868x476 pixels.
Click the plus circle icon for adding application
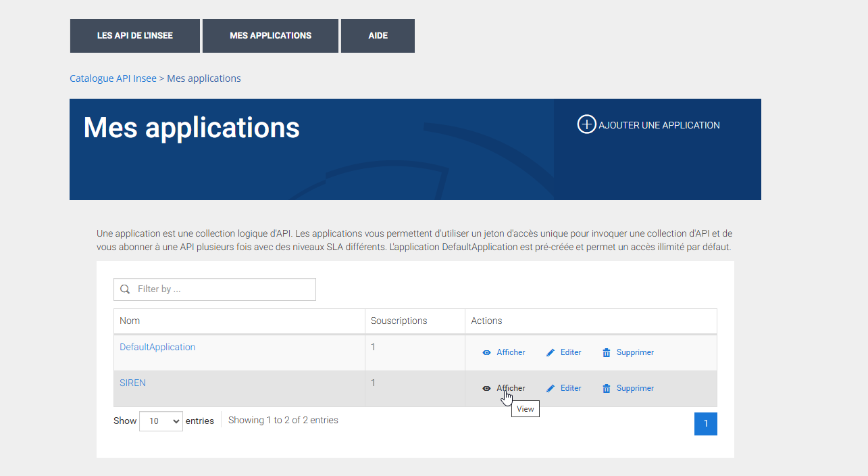(586, 124)
